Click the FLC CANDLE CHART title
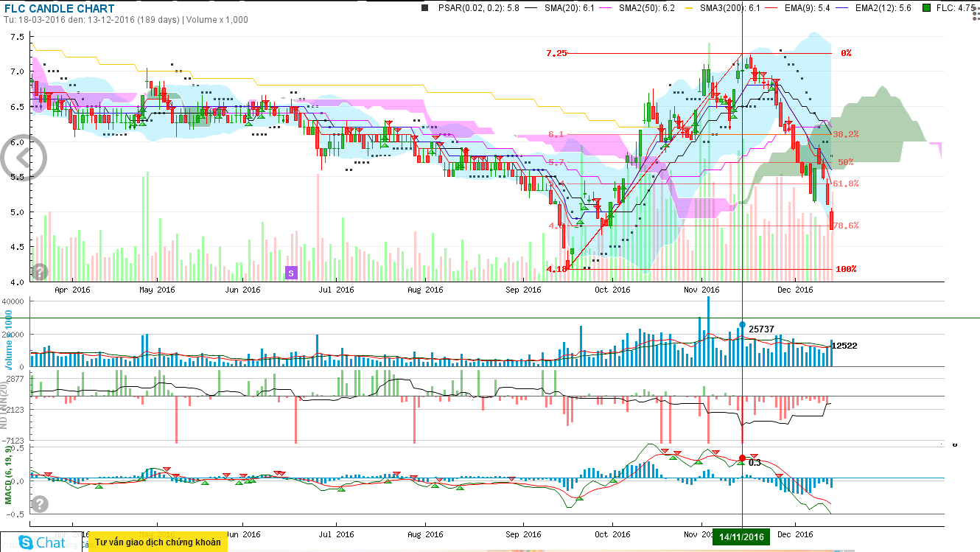 (59, 9)
